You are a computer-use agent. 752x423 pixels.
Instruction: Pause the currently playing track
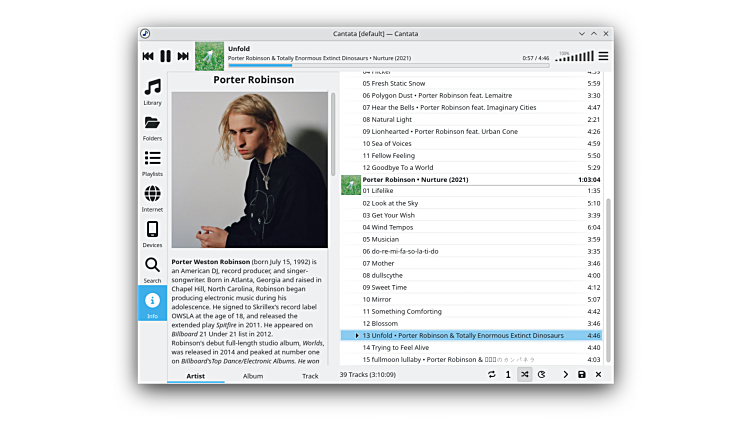(166, 56)
